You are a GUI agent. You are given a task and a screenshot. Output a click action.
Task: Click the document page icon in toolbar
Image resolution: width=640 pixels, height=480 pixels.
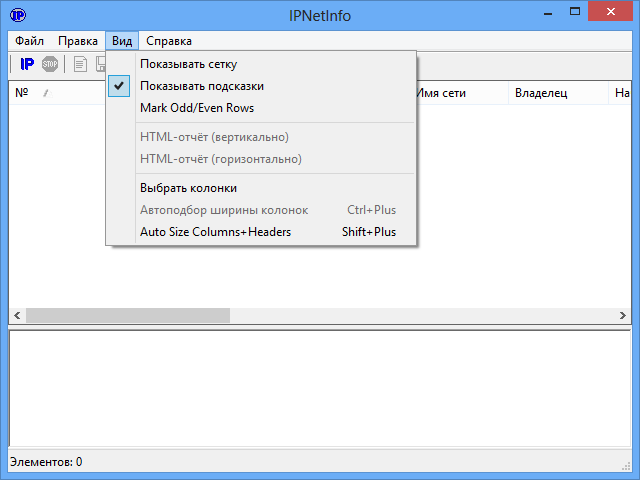coord(80,64)
